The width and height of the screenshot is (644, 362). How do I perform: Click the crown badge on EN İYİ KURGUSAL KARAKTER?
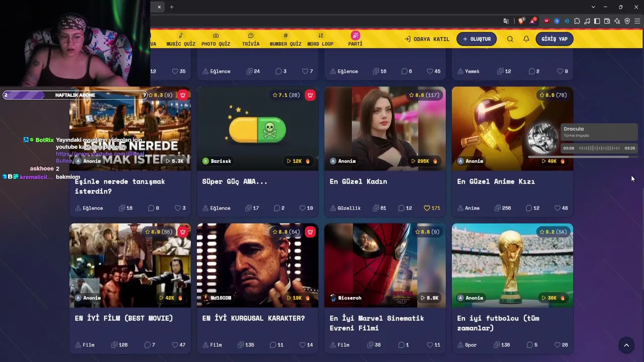(x=310, y=232)
